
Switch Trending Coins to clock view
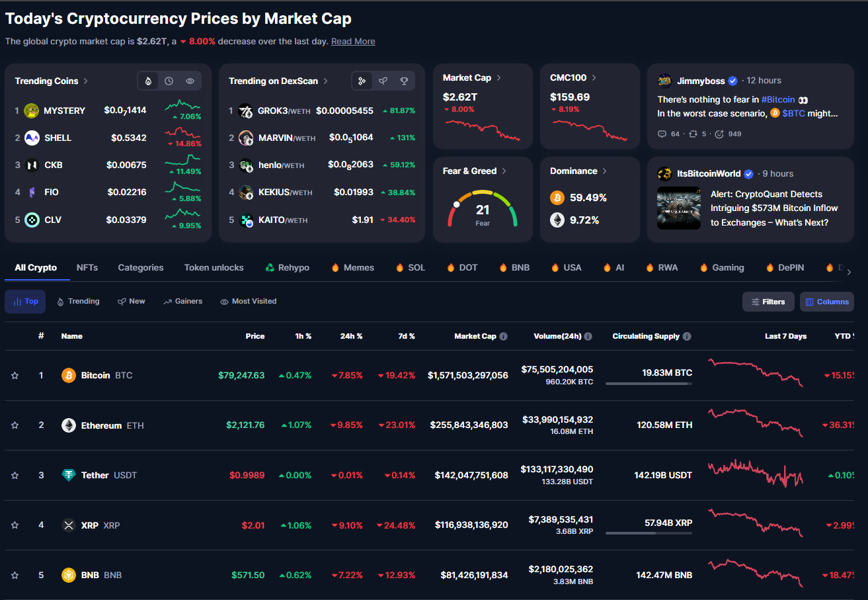click(x=169, y=81)
